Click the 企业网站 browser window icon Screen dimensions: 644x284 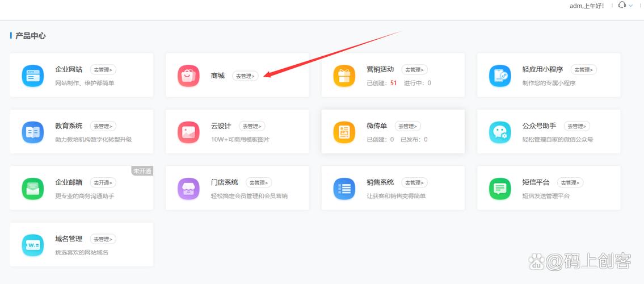[x=32, y=76]
